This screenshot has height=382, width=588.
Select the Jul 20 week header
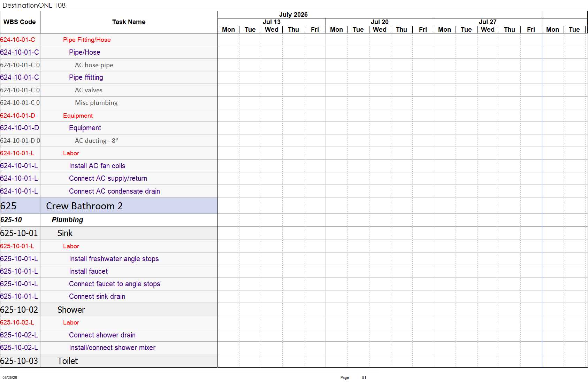click(380, 22)
